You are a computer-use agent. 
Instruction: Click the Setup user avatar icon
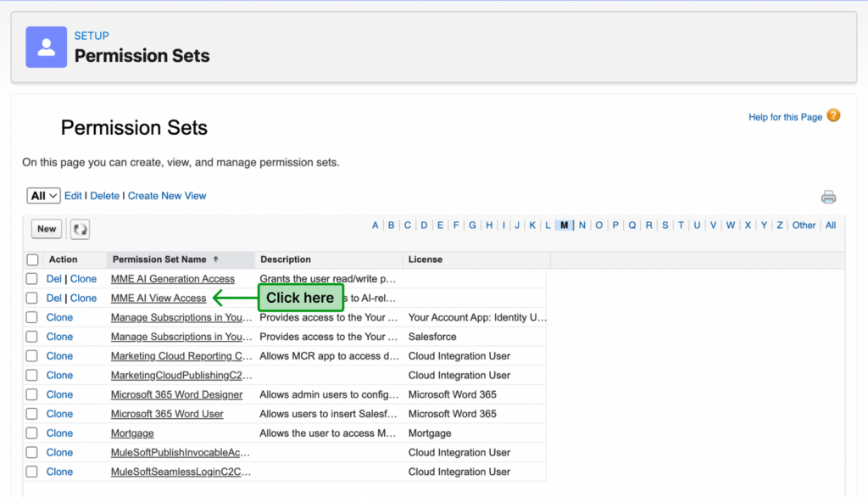pos(46,47)
